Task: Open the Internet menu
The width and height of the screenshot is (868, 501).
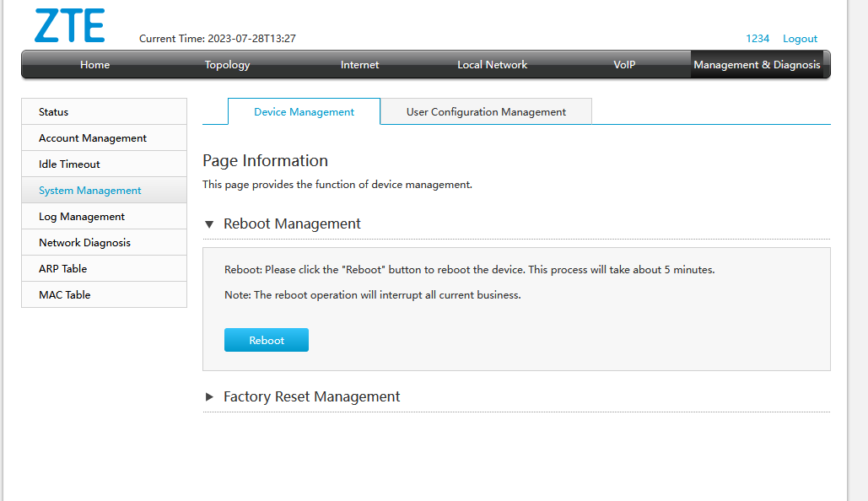Action: click(359, 65)
